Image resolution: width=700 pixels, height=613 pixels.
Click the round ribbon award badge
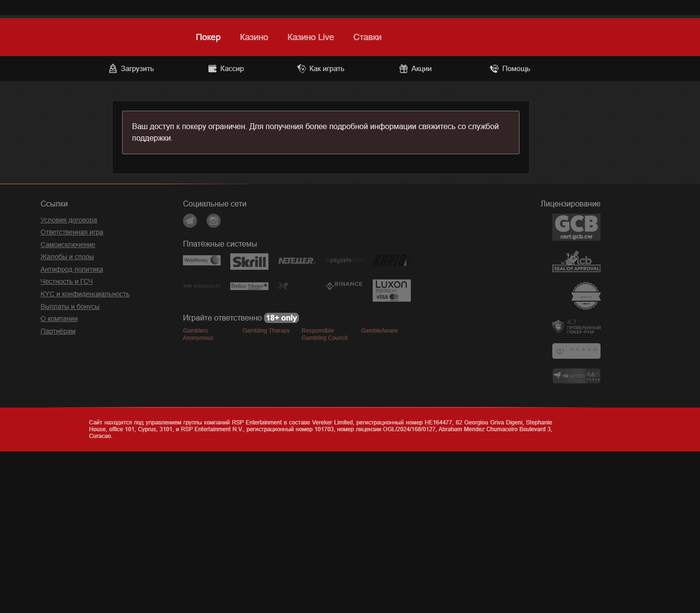[586, 296]
